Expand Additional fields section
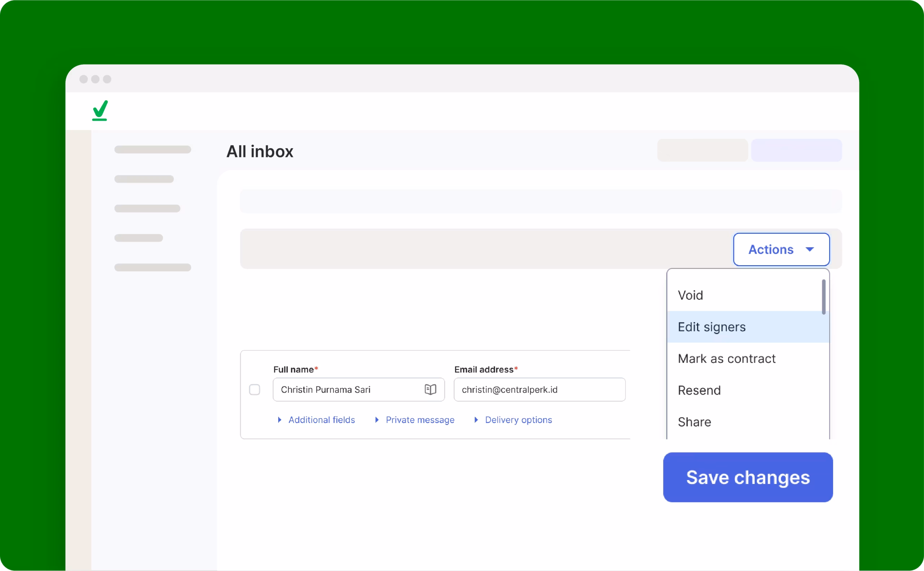Screen dimensions: 924x571 tap(321, 420)
